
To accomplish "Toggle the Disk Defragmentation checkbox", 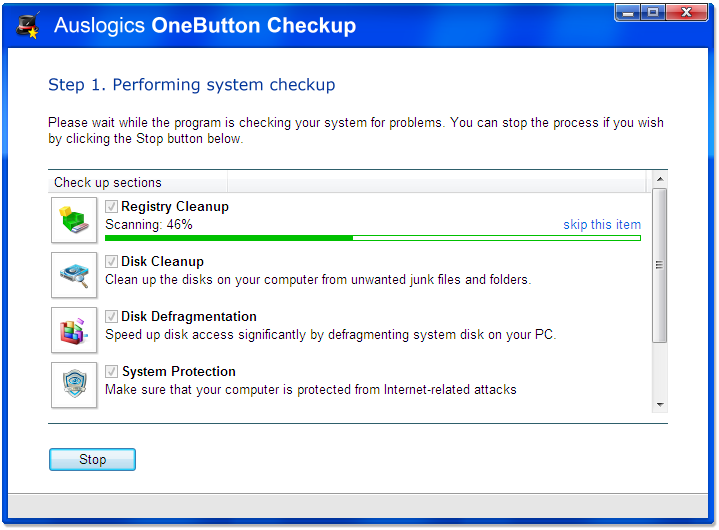I will point(111,316).
